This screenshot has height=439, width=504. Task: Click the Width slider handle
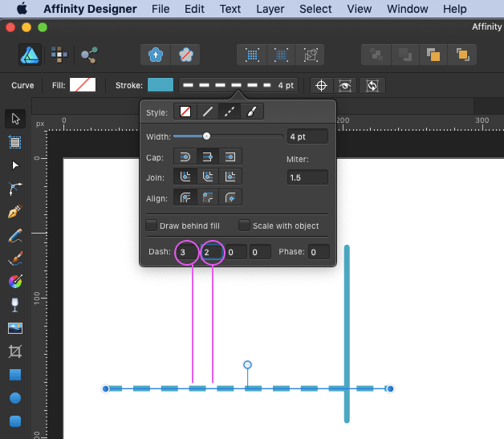point(206,136)
